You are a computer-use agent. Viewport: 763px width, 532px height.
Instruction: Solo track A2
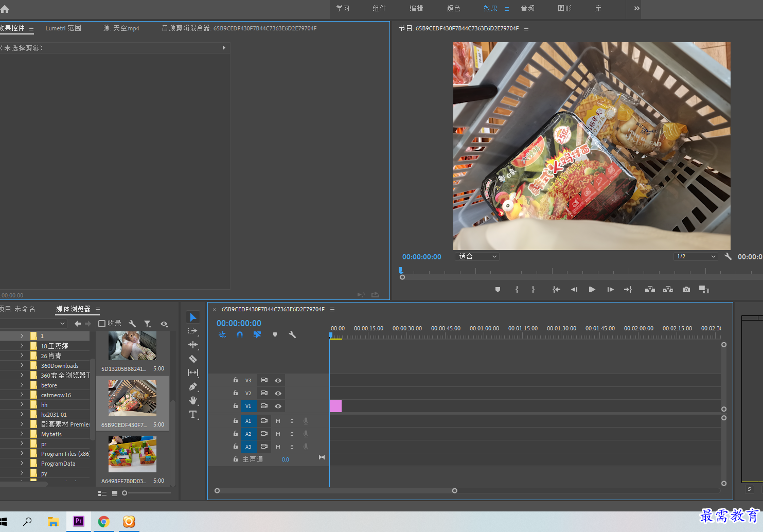pyautogui.click(x=292, y=434)
